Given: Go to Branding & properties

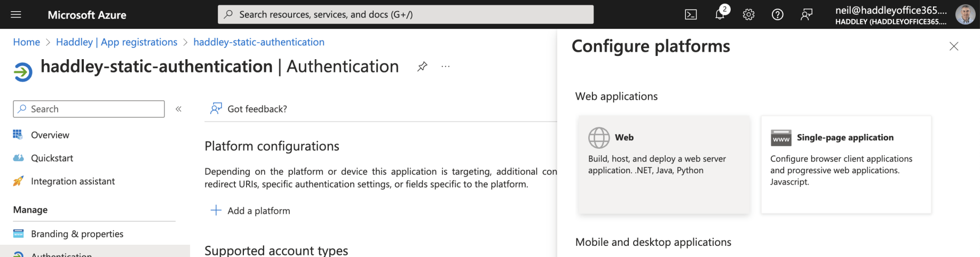Looking at the screenshot, I should (77, 234).
